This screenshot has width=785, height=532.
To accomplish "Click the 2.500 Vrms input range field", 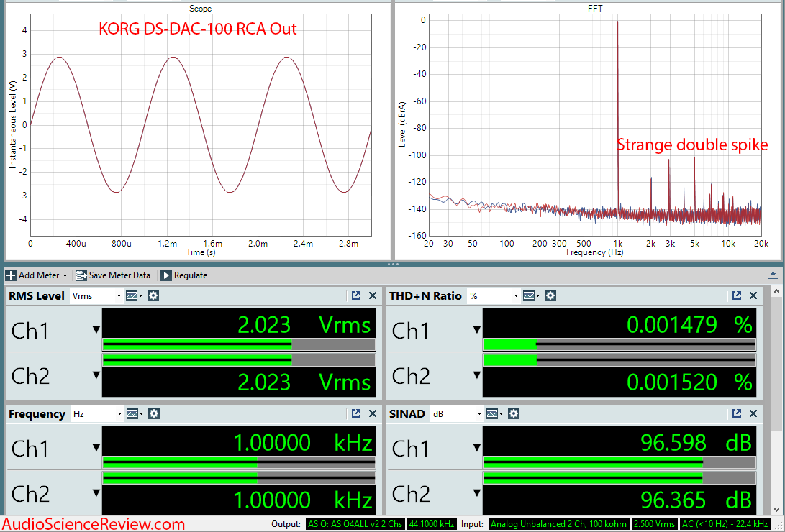I will click(x=654, y=524).
